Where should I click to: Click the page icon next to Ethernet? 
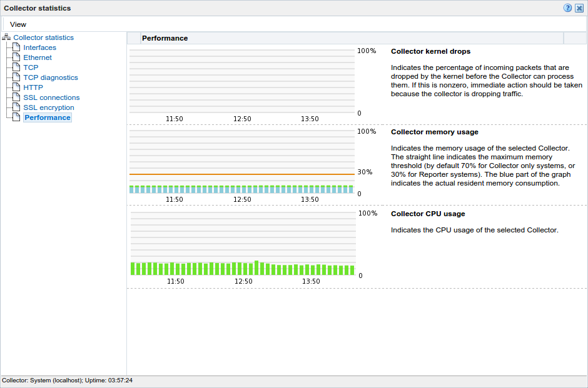point(16,57)
